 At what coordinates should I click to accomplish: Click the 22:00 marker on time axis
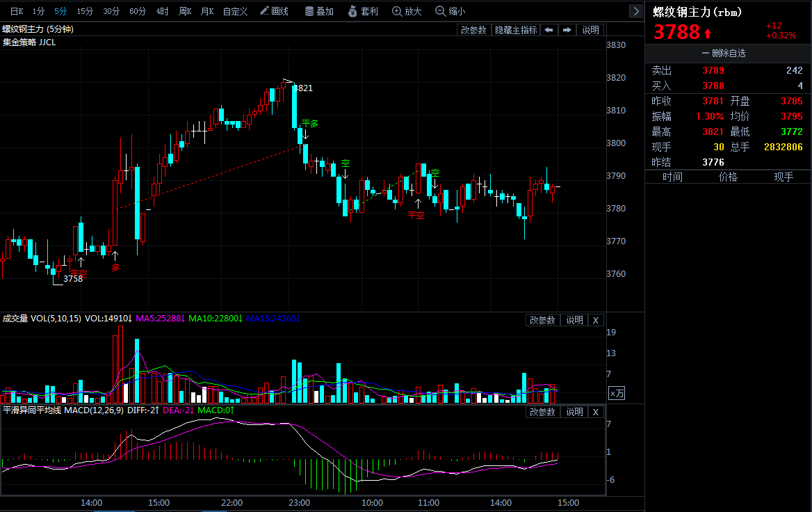coord(232,502)
